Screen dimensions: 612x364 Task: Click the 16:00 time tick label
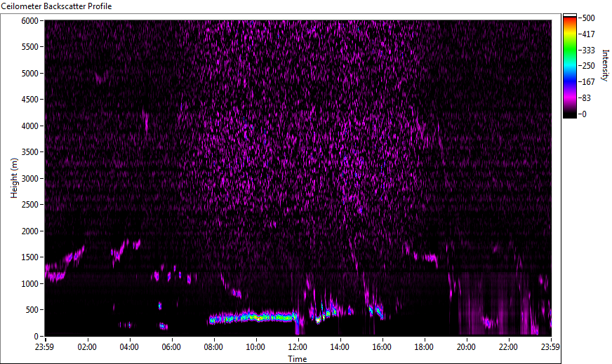click(x=382, y=347)
